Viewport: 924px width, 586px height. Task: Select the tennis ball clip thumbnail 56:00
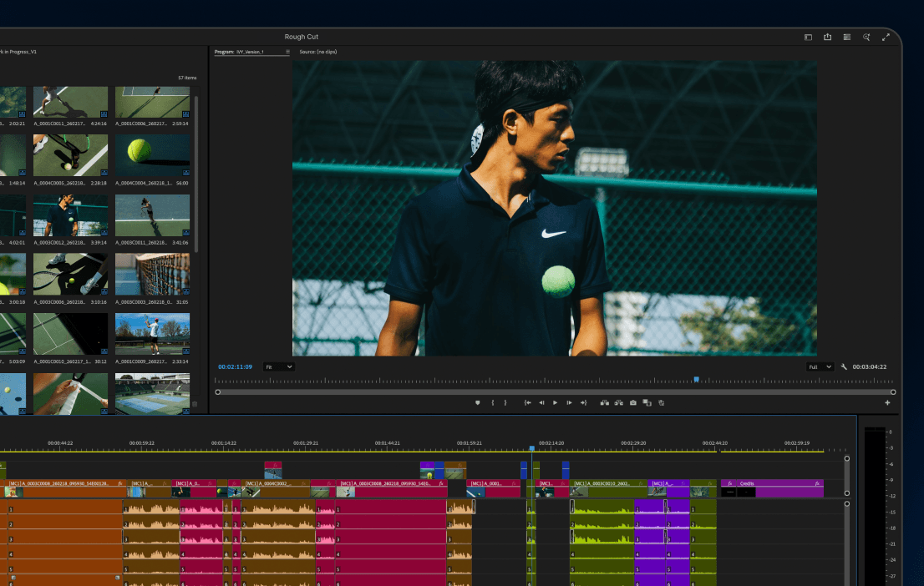coord(153,155)
